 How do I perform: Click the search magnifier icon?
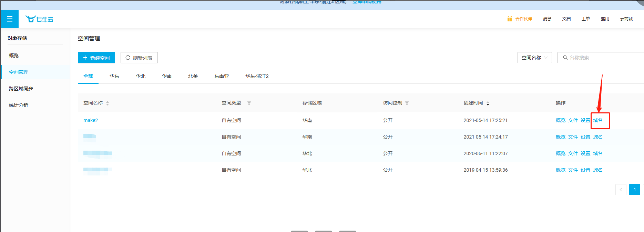click(x=565, y=58)
